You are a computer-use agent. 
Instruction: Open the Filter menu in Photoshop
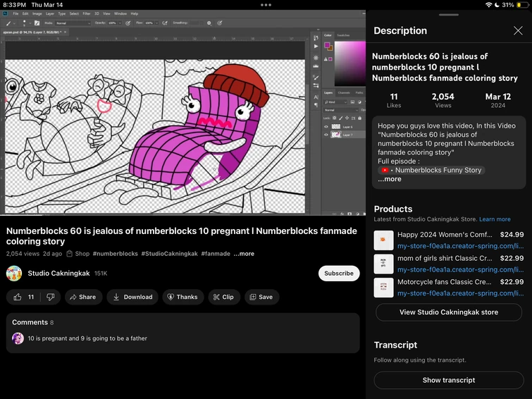86,13
